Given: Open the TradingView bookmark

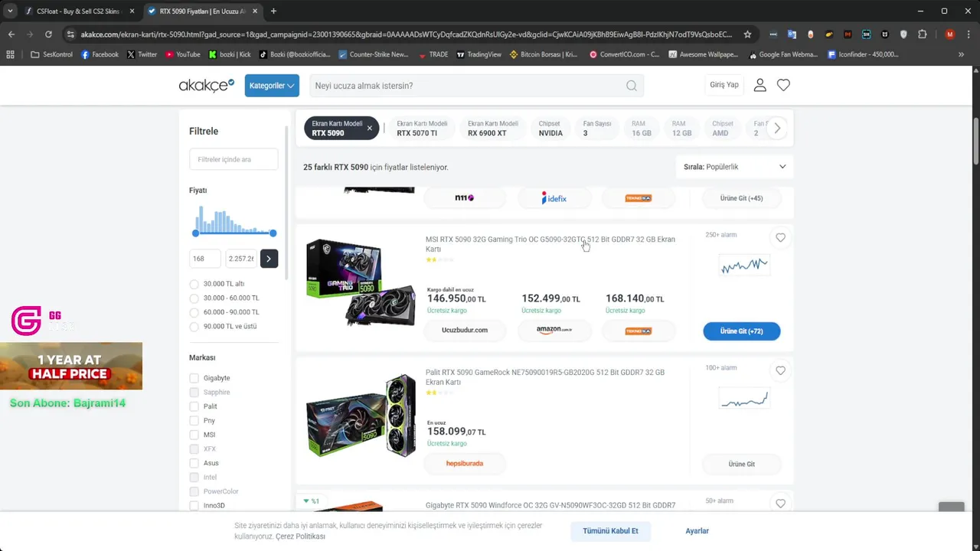Looking at the screenshot, I should pos(479,54).
